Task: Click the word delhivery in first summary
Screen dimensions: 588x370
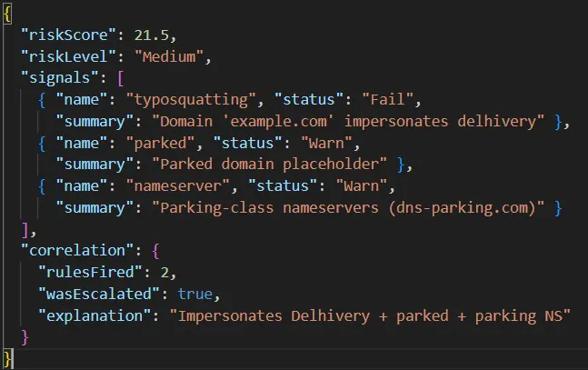Action: 496,122
